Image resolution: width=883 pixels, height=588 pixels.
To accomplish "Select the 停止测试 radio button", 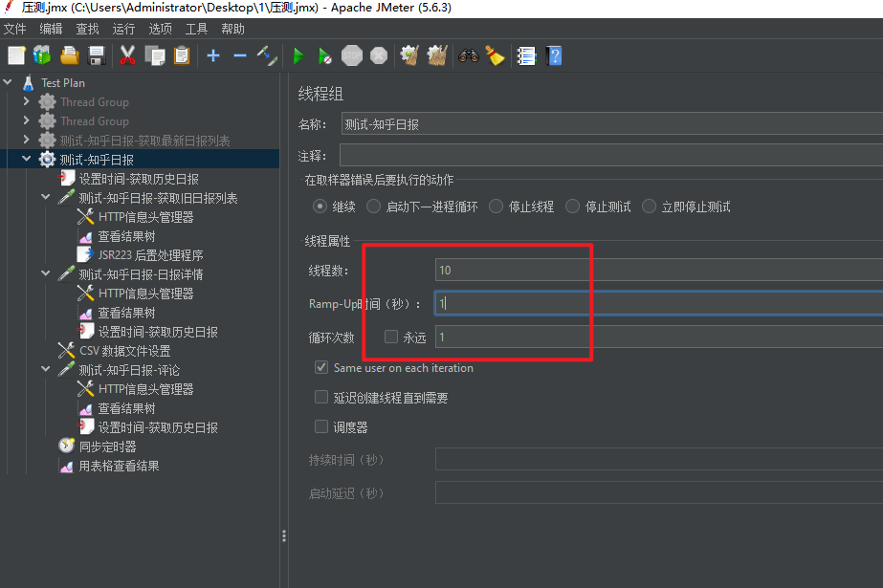I will (x=572, y=207).
